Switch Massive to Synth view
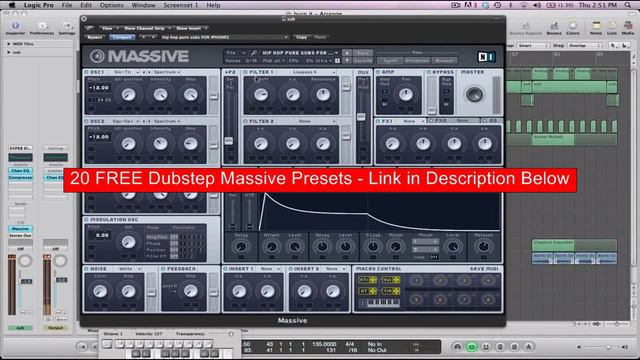Viewport: 640px width, 360px height. [390, 60]
